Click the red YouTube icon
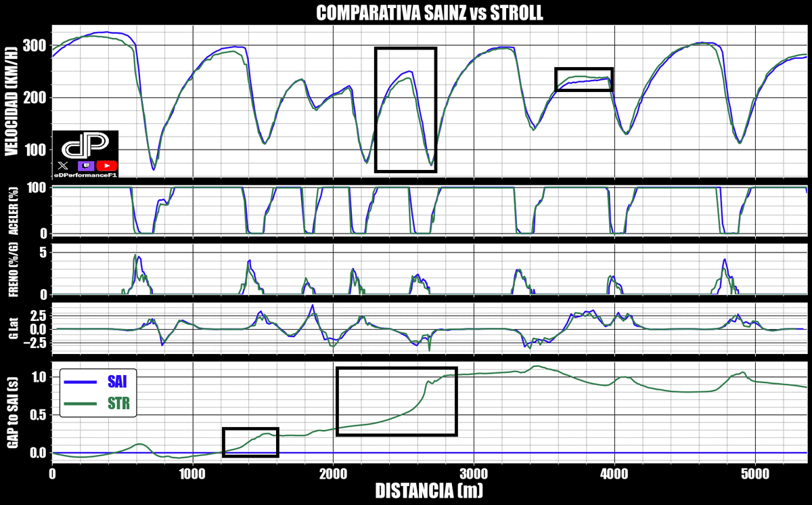This screenshot has width=812, height=505. [x=107, y=166]
